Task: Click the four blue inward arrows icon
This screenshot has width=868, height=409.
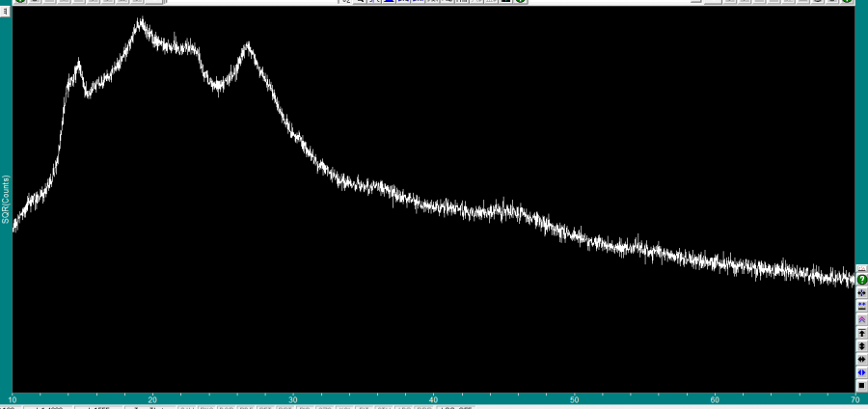Action: point(862,293)
